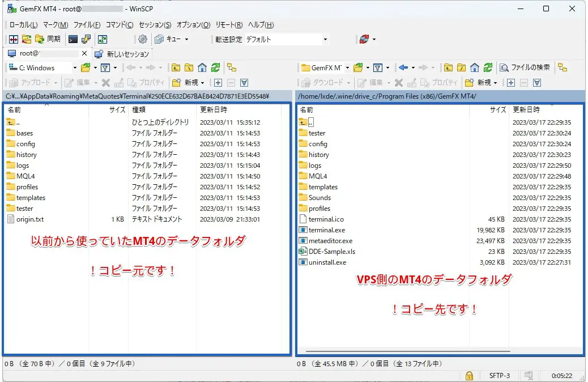Open the コマンド(C) menu
This screenshot has width=588, height=382.
coord(120,25)
